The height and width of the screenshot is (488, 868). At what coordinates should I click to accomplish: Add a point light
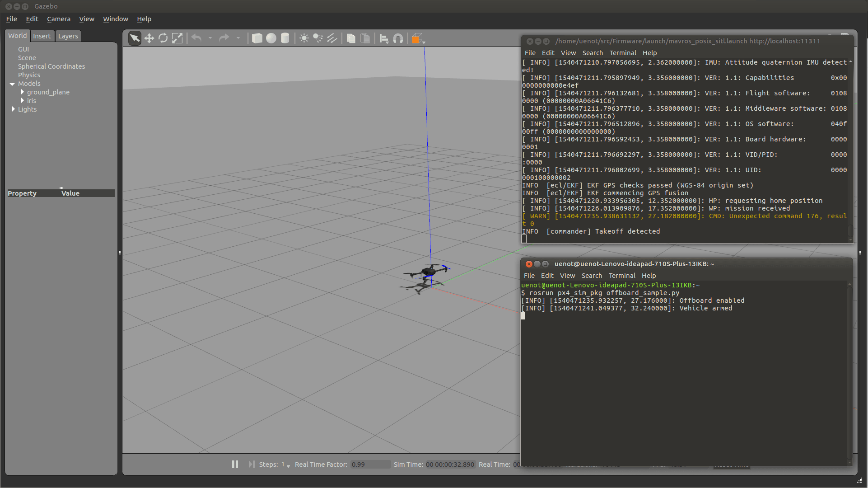304,38
